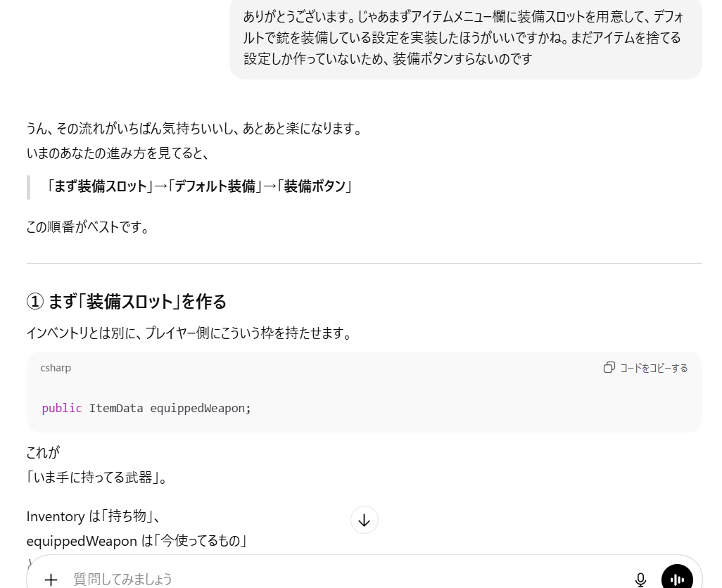Click the sentence この順番がベストです。

(88, 227)
